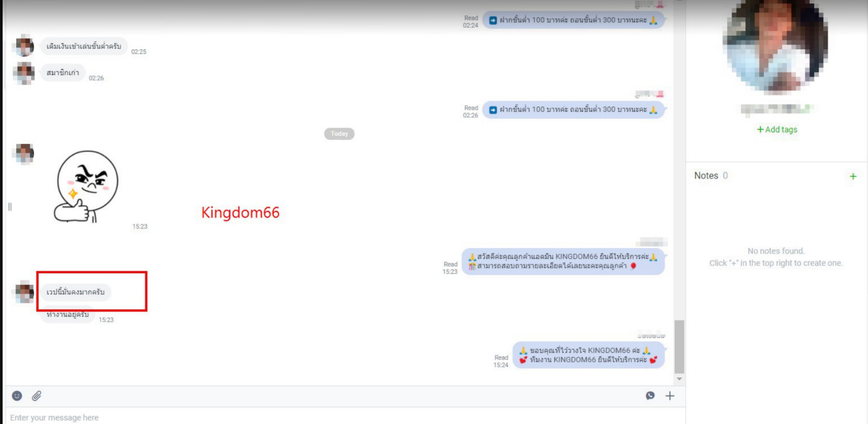Select the 15:24 KINGDOM66 thank-you message

[588, 355]
